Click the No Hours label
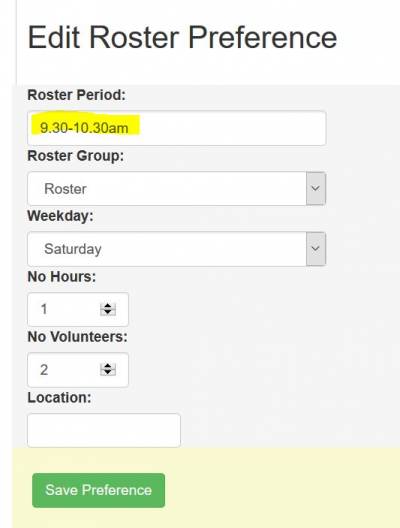 click(x=62, y=277)
